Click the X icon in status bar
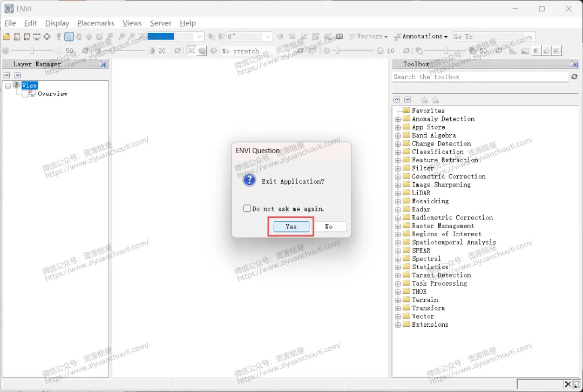Image resolution: width=583 pixels, height=392 pixels. (567, 384)
